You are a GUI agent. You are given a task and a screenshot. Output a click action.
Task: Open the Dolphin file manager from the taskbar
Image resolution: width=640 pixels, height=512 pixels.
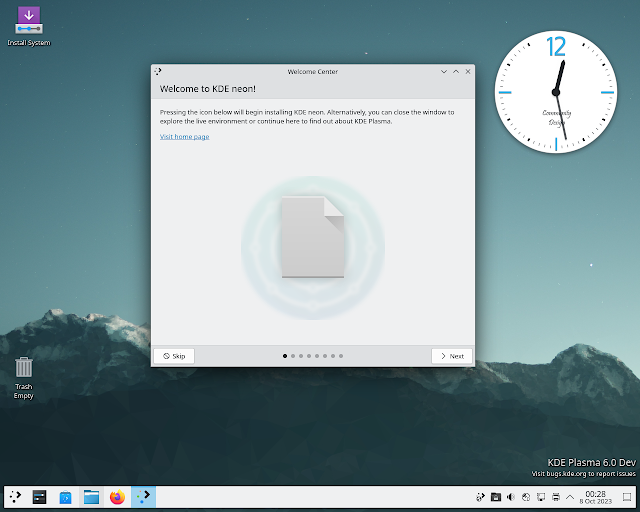coord(91,497)
